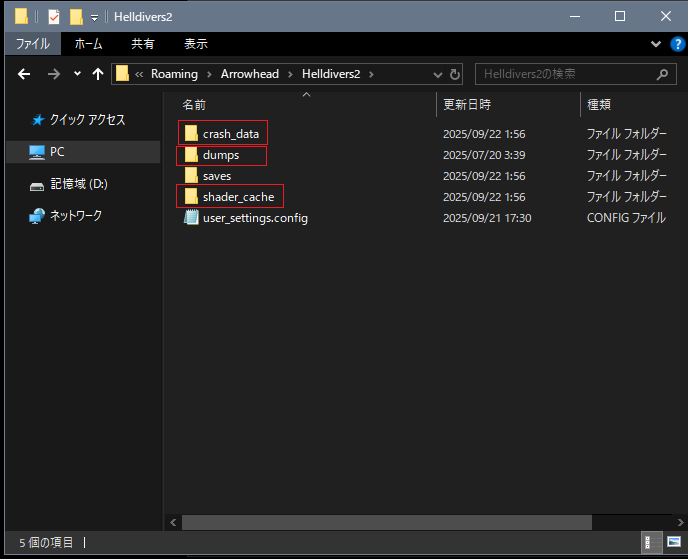Maximize the Helldivers2 window

click(x=620, y=17)
